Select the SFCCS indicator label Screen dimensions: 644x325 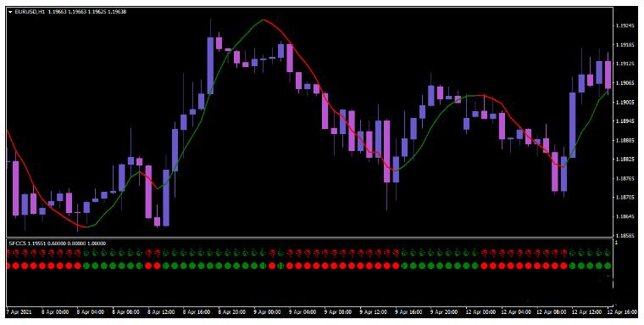click(x=17, y=244)
